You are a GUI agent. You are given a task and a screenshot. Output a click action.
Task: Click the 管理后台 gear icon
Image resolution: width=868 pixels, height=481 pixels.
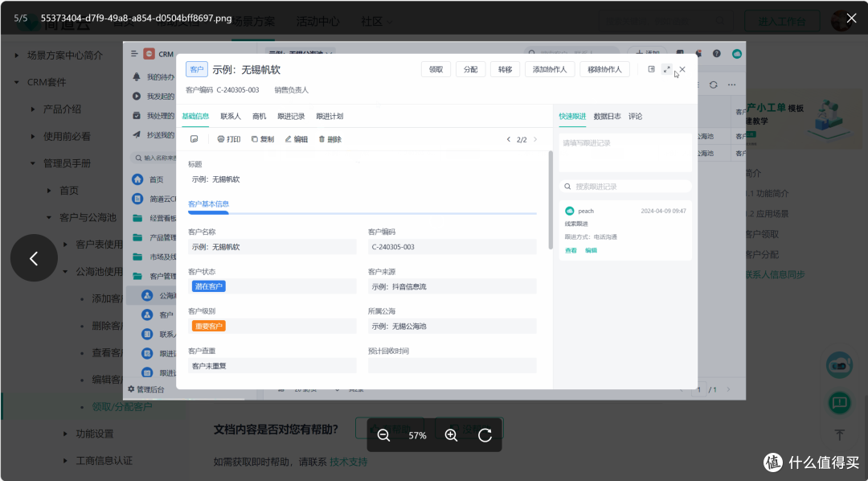pos(131,389)
